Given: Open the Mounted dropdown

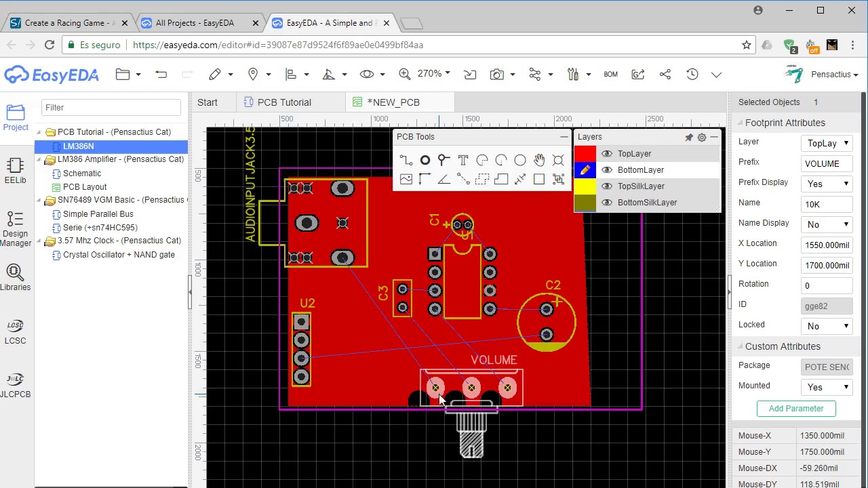Looking at the screenshot, I should click(827, 387).
